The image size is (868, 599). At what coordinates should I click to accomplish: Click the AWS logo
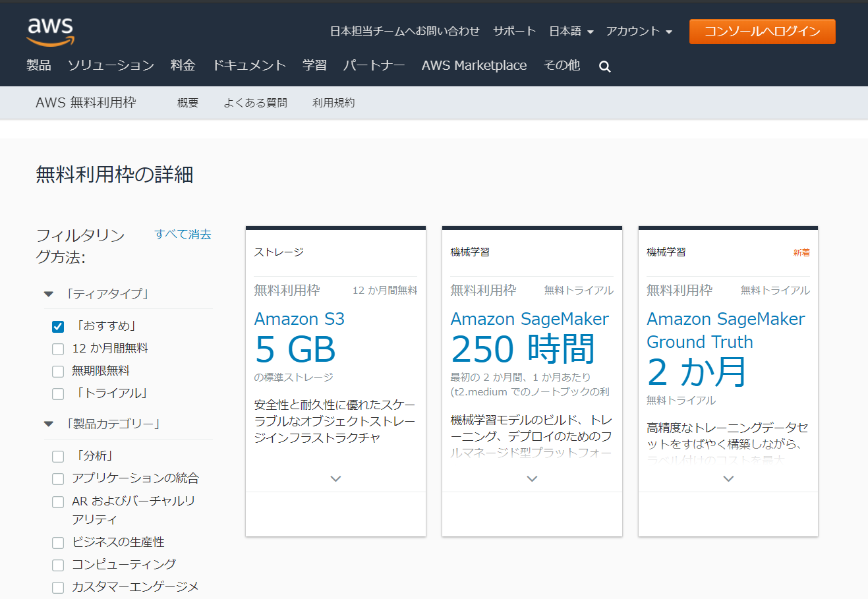50,32
